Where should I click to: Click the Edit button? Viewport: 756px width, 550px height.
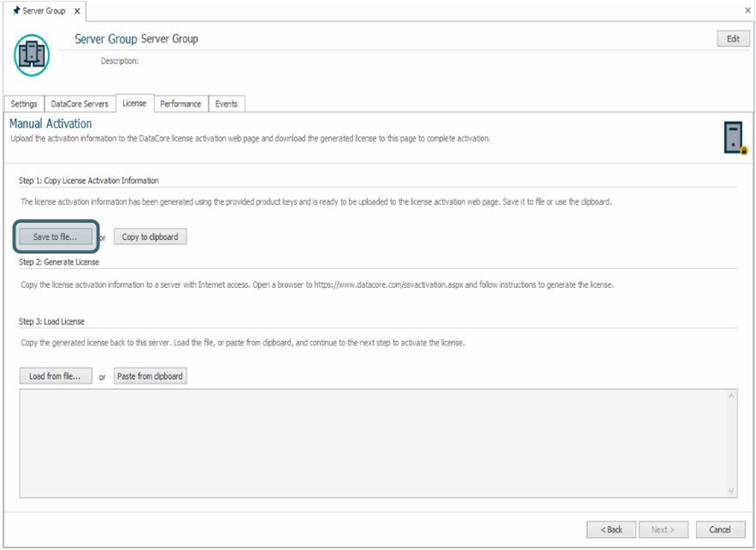coord(732,39)
